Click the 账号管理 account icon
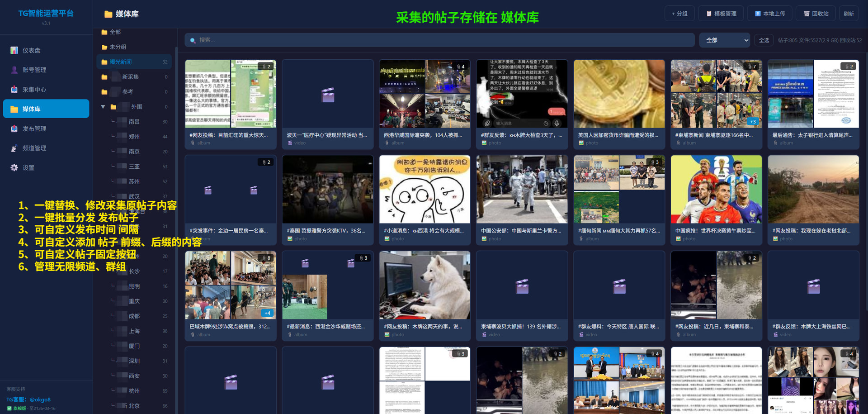Image resolution: width=868 pixels, height=414 pixels. click(x=14, y=70)
